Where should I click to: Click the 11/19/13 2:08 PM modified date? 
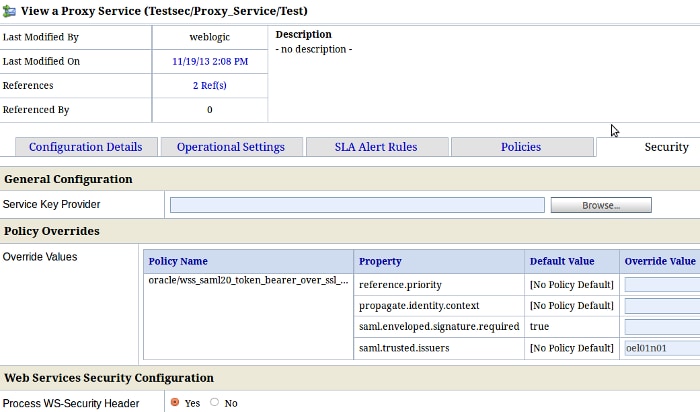click(209, 62)
